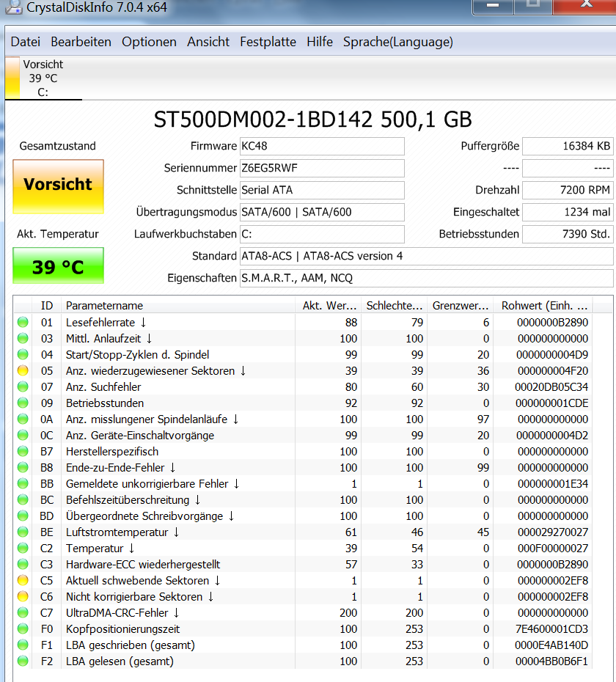Click the Akt. Wert column header

tap(329, 306)
